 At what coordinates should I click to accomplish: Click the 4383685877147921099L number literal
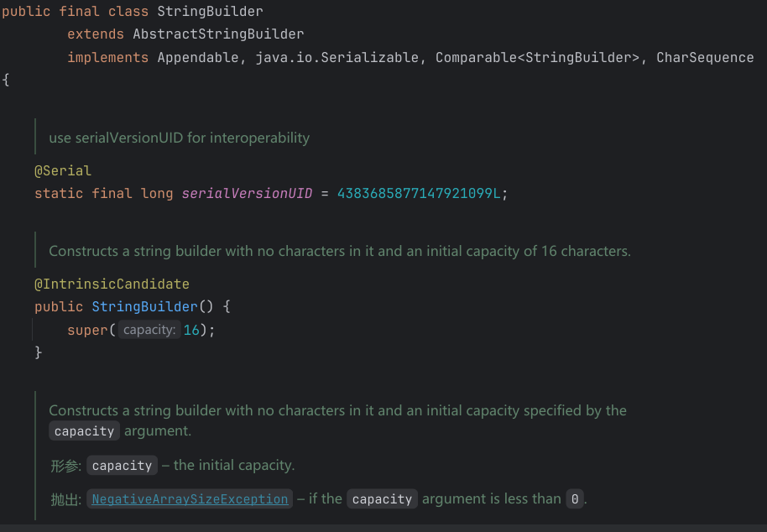click(x=419, y=194)
